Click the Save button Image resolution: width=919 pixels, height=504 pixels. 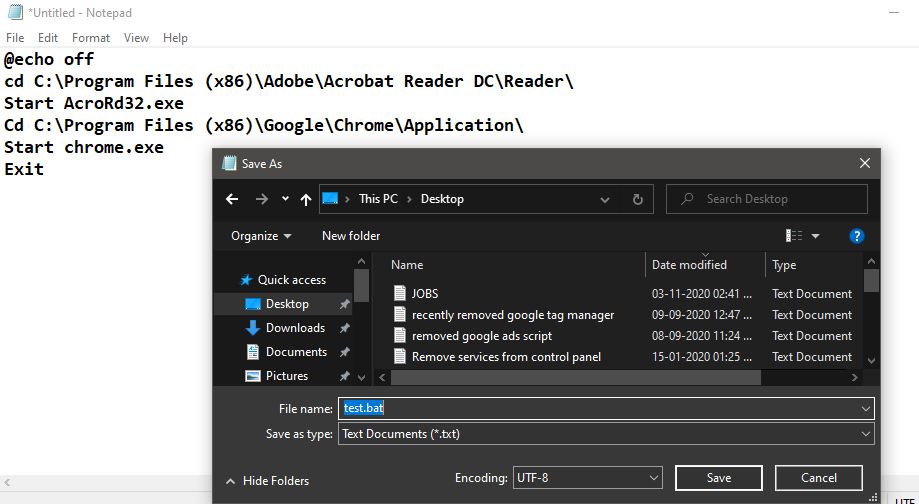tap(719, 478)
